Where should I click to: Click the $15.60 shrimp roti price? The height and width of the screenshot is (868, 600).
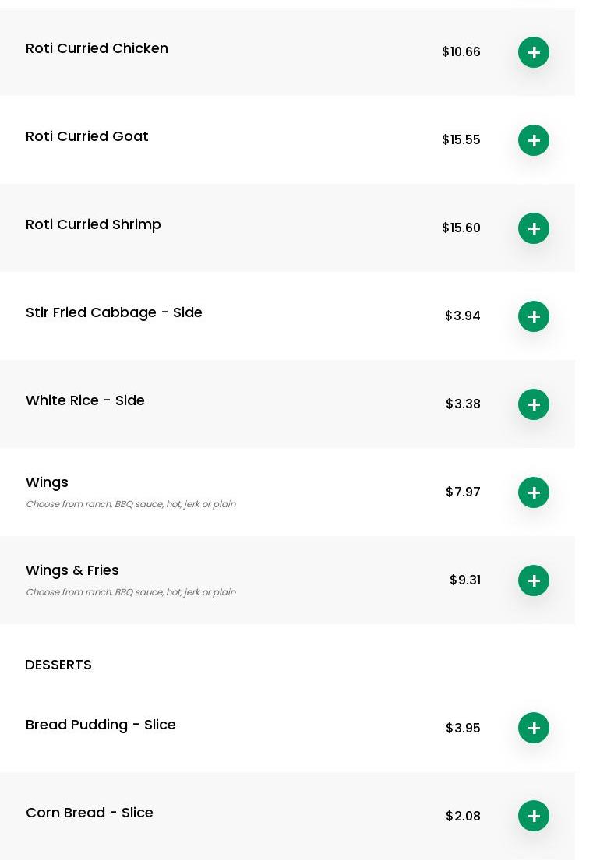point(461,228)
